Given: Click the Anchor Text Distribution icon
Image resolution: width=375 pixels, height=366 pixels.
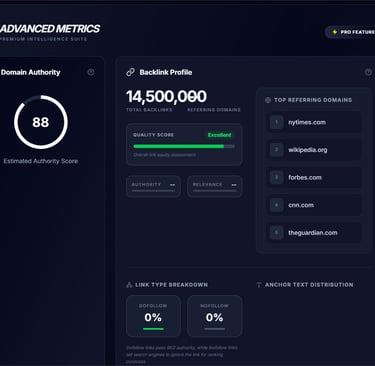Looking at the screenshot, I should pyautogui.click(x=259, y=285).
